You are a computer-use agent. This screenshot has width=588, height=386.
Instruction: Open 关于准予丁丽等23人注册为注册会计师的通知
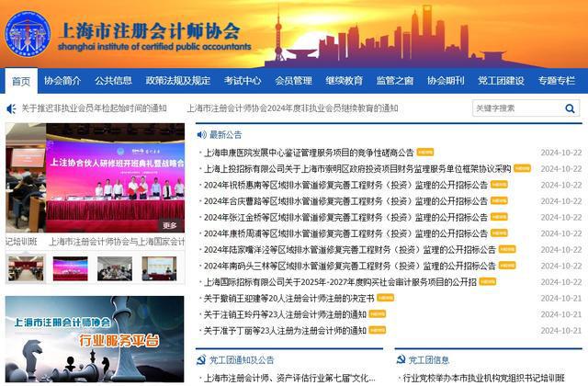point(285,331)
